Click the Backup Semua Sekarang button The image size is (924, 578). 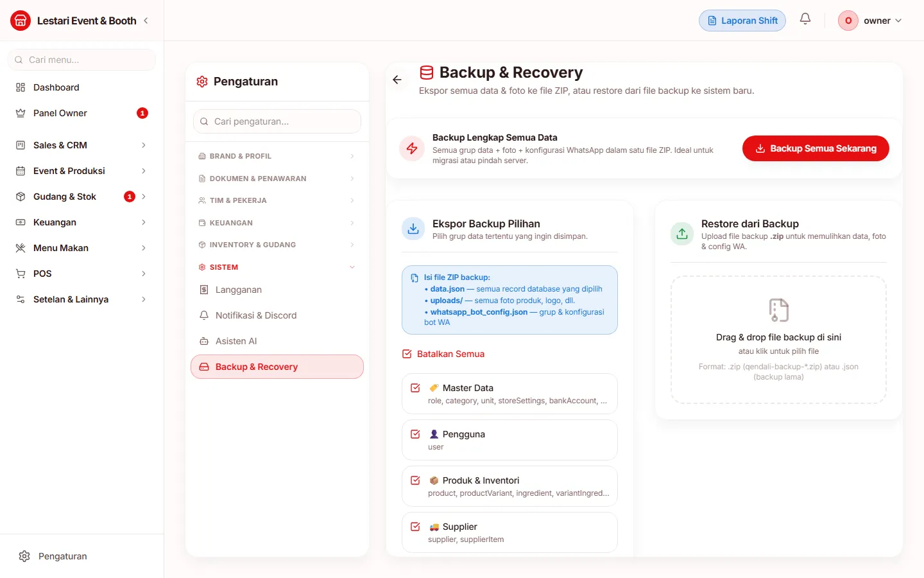point(816,148)
